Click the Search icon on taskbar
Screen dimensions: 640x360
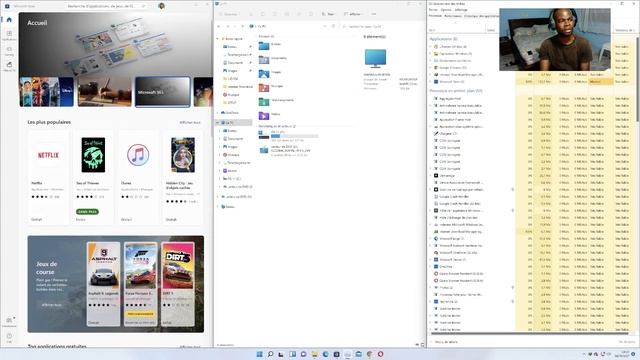[270, 354]
